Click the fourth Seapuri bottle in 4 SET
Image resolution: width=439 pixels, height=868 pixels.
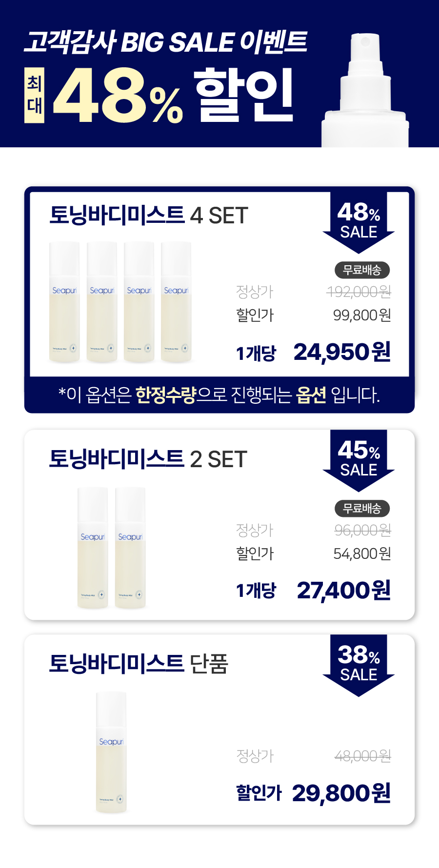[x=176, y=302]
